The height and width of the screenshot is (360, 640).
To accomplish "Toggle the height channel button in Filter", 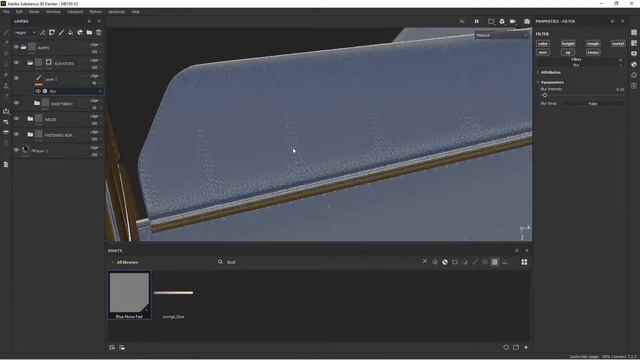I will coord(568,44).
